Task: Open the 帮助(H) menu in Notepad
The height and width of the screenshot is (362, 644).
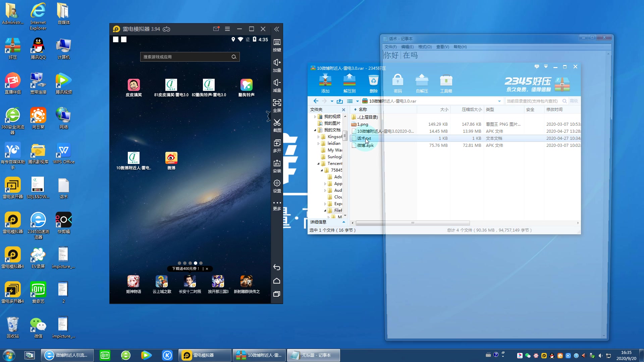Action: point(460,47)
